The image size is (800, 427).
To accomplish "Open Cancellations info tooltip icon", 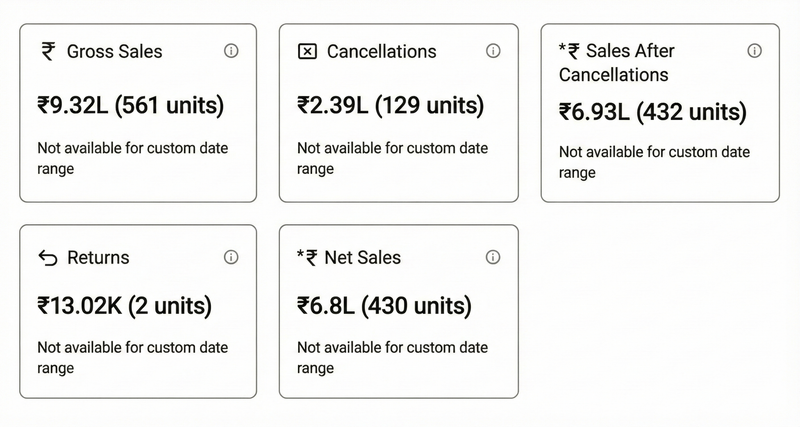I will (x=493, y=51).
